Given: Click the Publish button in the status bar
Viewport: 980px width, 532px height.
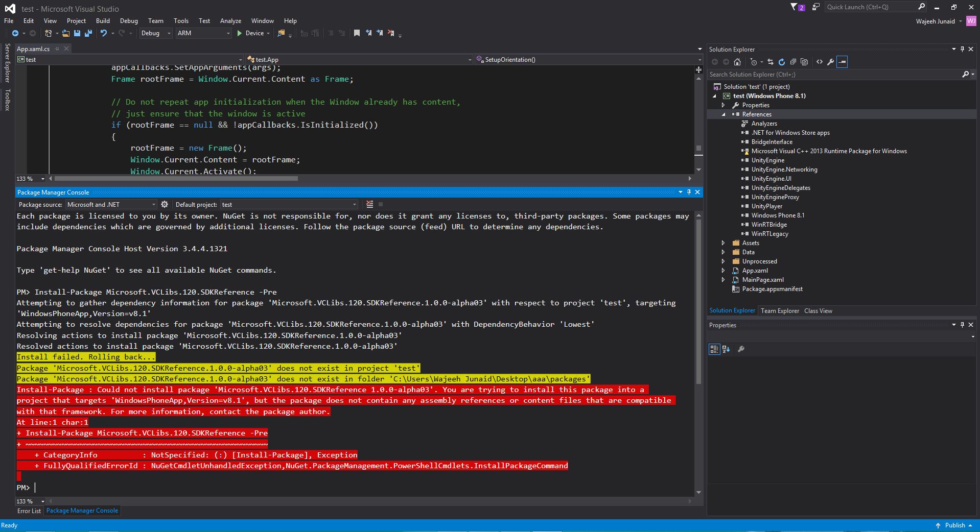Looking at the screenshot, I should pos(954,525).
